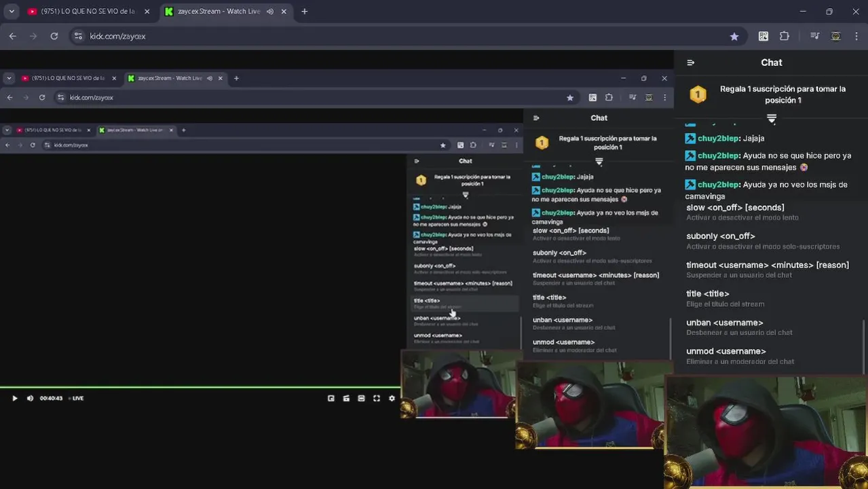Toggle theater mode in innermost player
868x489 pixels.
coord(361,398)
